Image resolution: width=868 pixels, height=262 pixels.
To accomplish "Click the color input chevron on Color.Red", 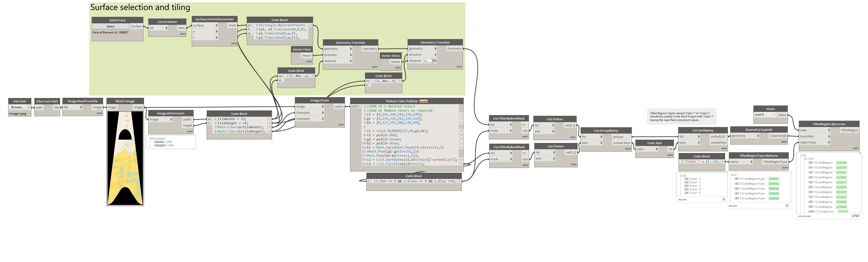I will [x=656, y=149].
